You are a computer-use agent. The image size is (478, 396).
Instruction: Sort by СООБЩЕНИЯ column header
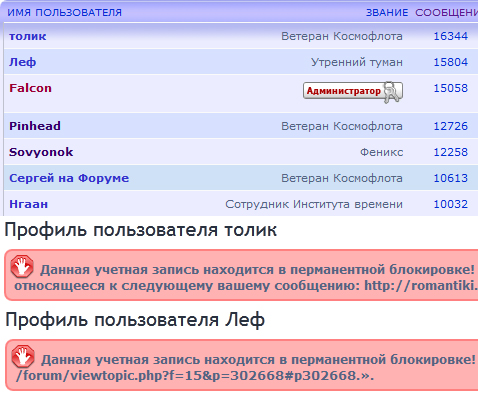(x=446, y=13)
